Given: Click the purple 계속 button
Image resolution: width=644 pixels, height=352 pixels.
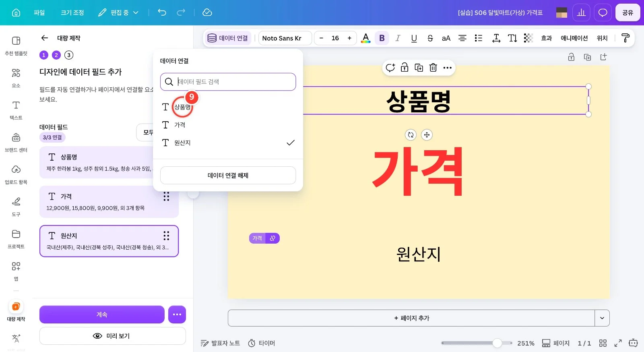Looking at the screenshot, I should [x=102, y=315].
